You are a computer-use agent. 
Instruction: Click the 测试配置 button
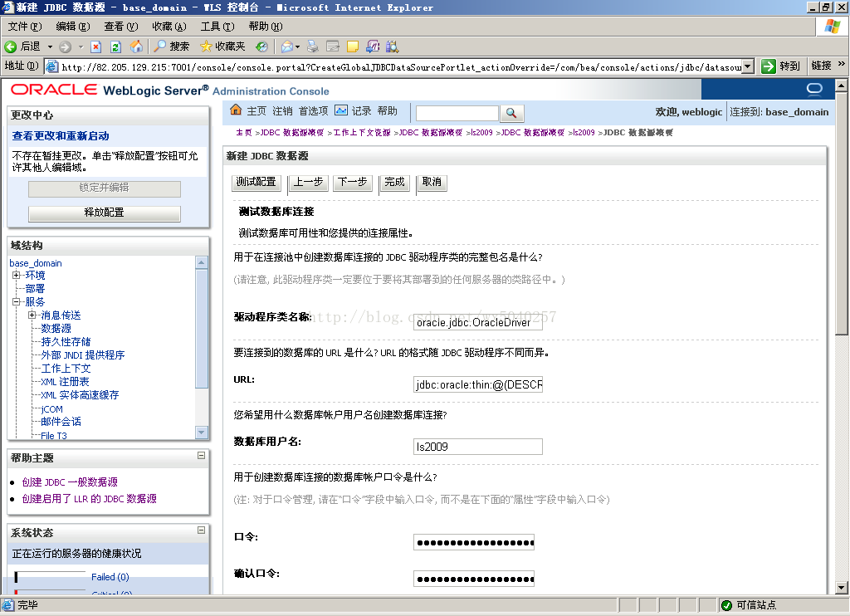click(256, 182)
